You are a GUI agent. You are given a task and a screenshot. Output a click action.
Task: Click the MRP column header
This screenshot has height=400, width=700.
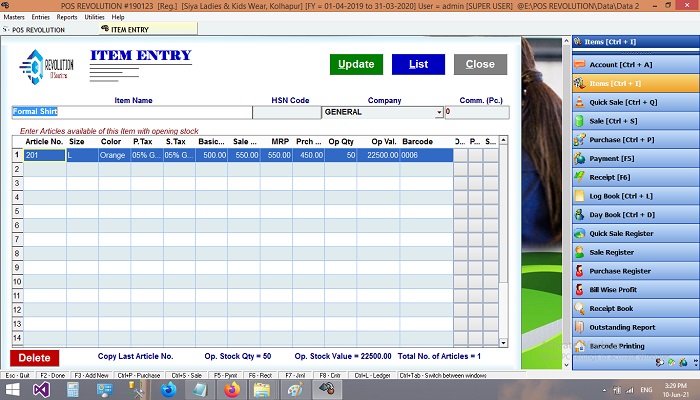pyautogui.click(x=276, y=142)
